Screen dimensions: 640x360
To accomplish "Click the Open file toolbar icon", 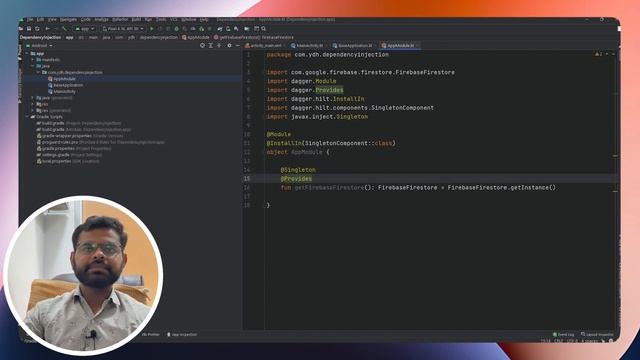I will coord(21,29).
